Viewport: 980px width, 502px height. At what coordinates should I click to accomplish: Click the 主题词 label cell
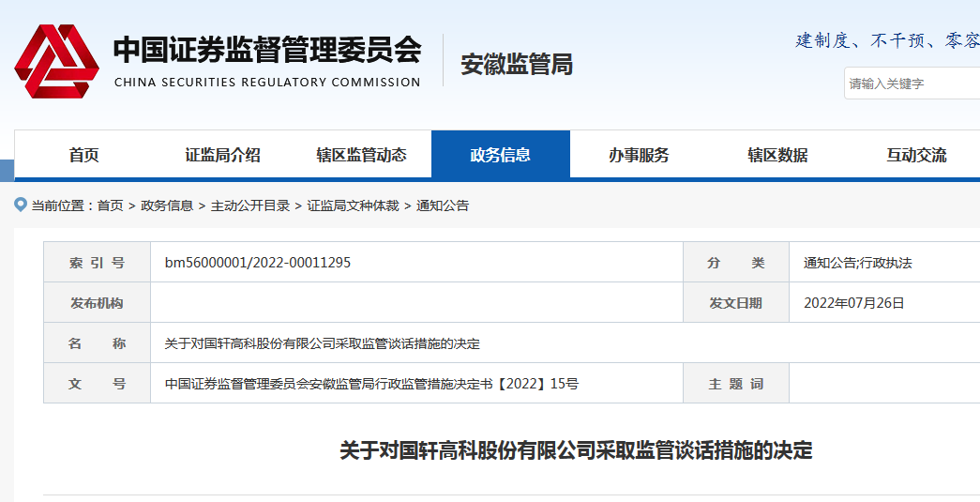[735, 384]
